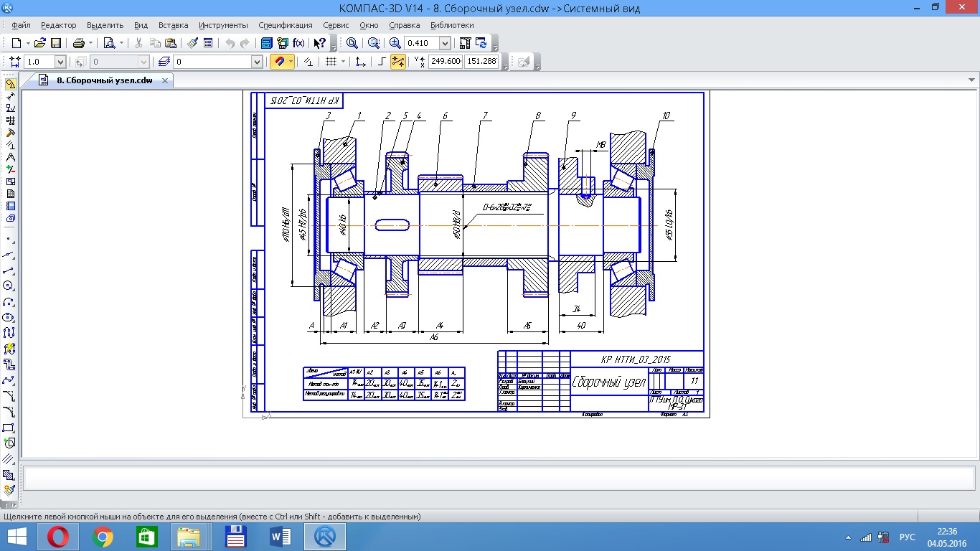Open print preview magnifier icon

coord(109,43)
